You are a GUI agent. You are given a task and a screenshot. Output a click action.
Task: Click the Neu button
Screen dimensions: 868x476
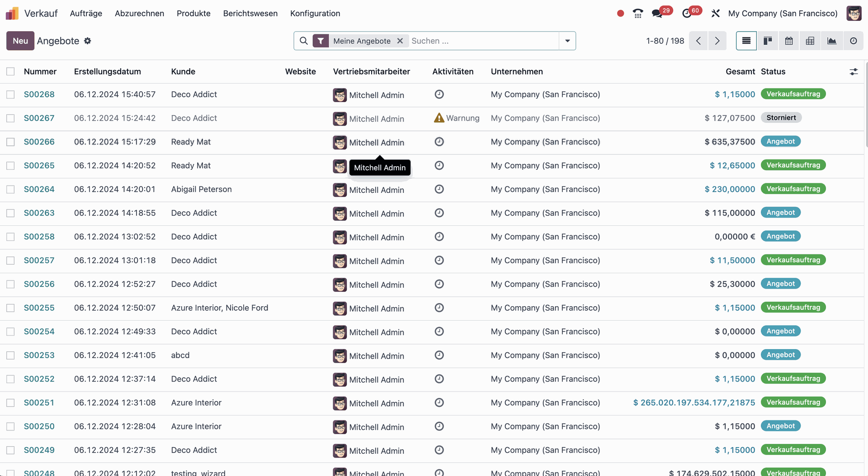coord(20,41)
